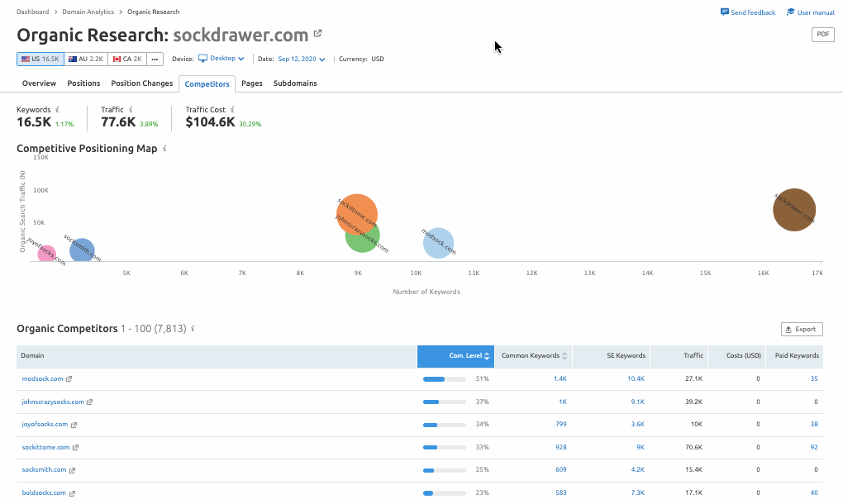Open socksmith.com external link icon

pos(72,470)
